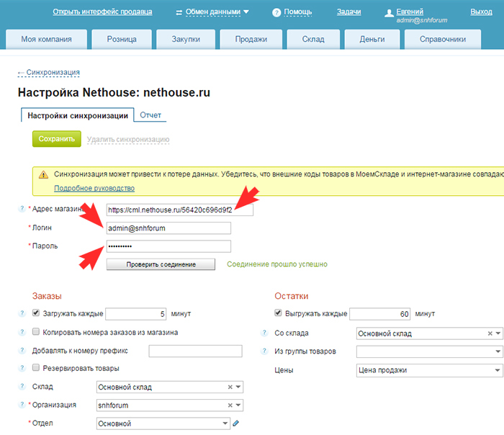
Task: Click the Загружать каждые minutes field
Action: tap(135, 314)
